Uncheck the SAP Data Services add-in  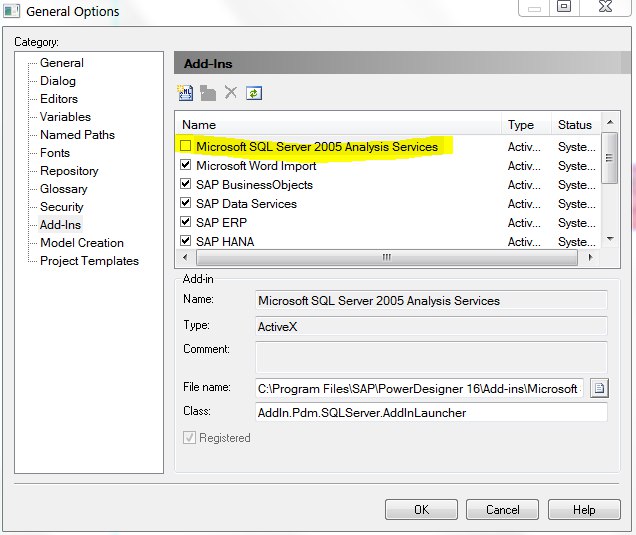coord(185,202)
